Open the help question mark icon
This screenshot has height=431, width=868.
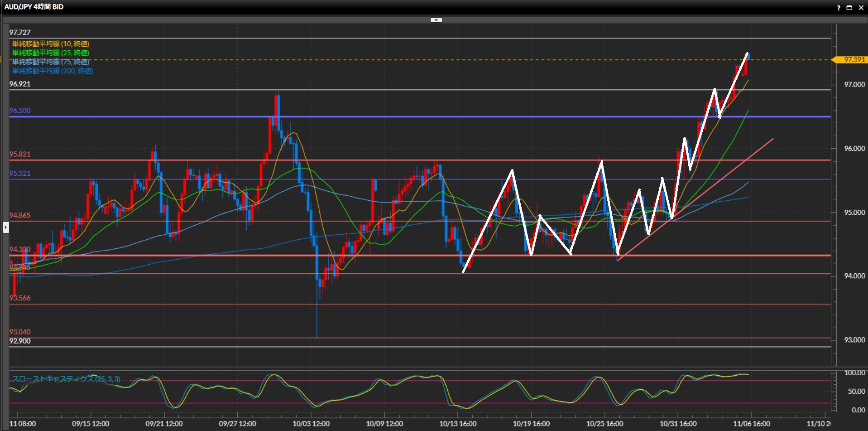(839, 8)
